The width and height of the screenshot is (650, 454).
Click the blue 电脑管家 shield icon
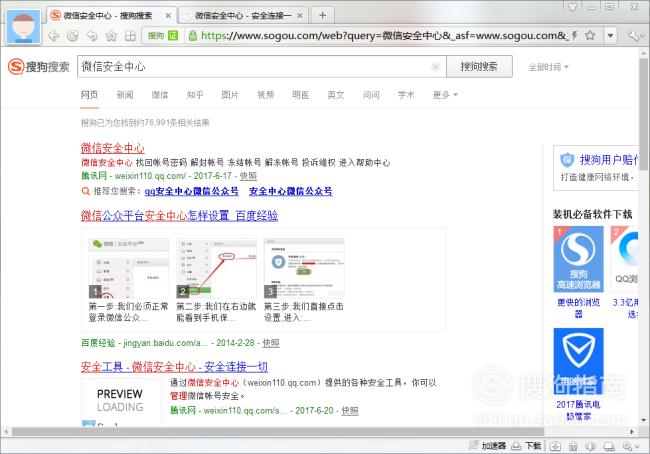578,361
